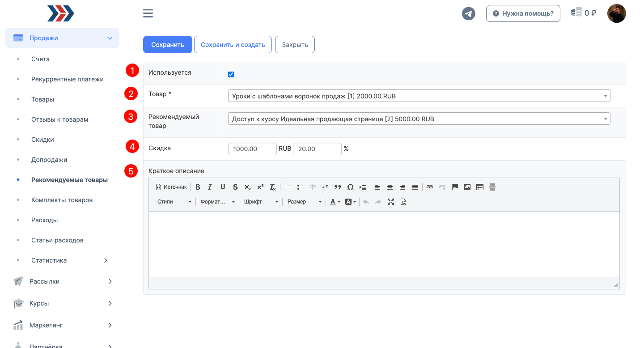
Task: Toggle italic formatting in the editor
Action: click(210, 187)
